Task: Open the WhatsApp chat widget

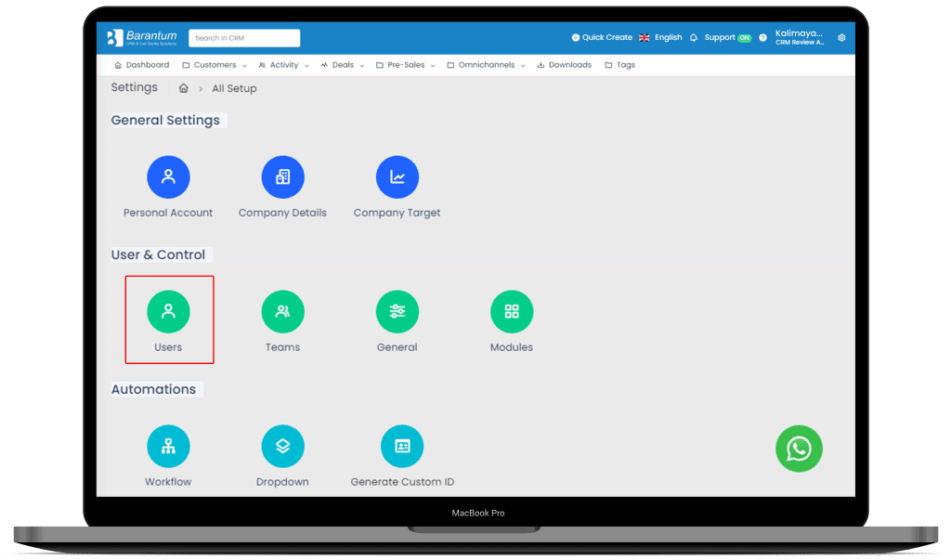Action: click(x=799, y=449)
